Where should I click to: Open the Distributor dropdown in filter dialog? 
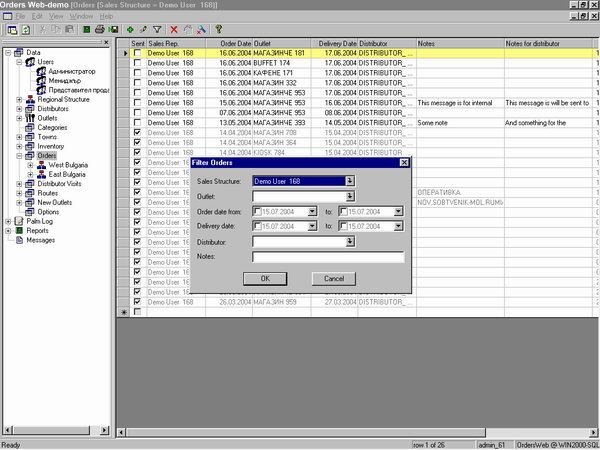tap(350, 242)
